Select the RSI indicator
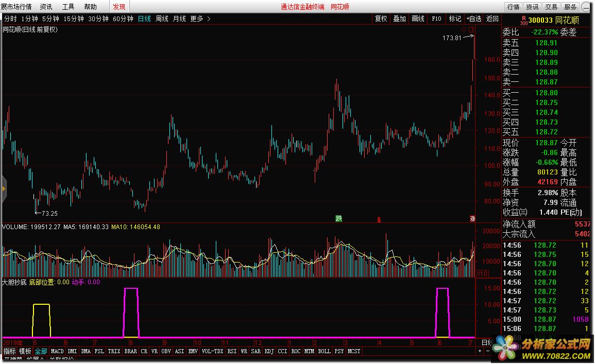 [x=232, y=352]
